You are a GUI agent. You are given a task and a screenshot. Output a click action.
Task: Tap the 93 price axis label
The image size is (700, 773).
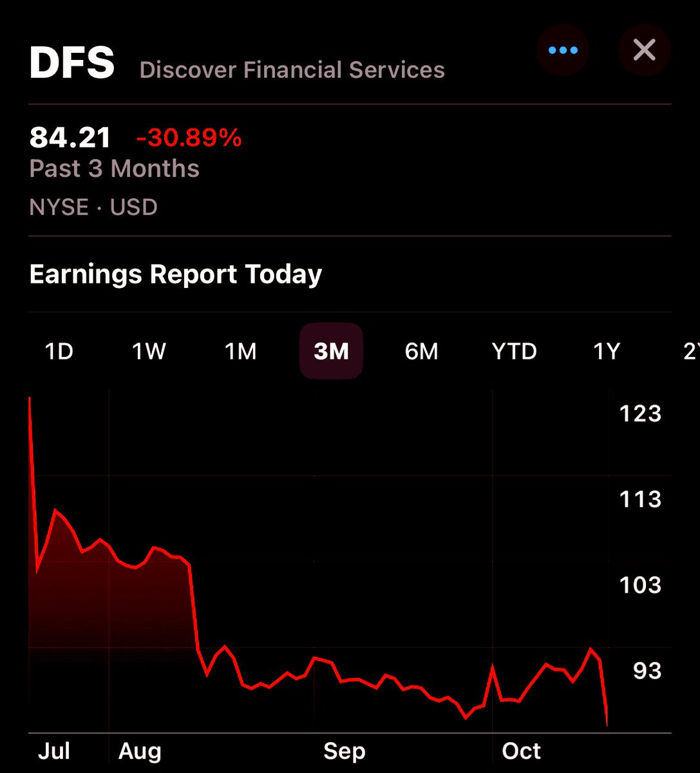[647, 671]
